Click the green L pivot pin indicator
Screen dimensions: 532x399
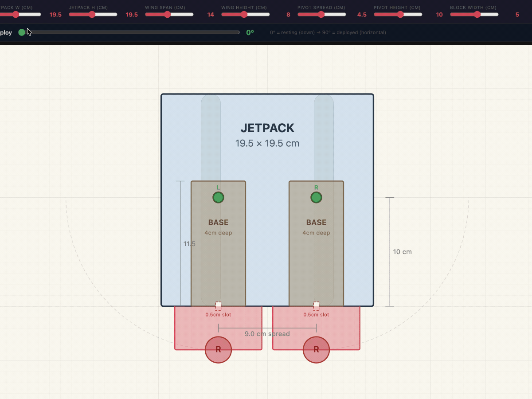(x=218, y=197)
